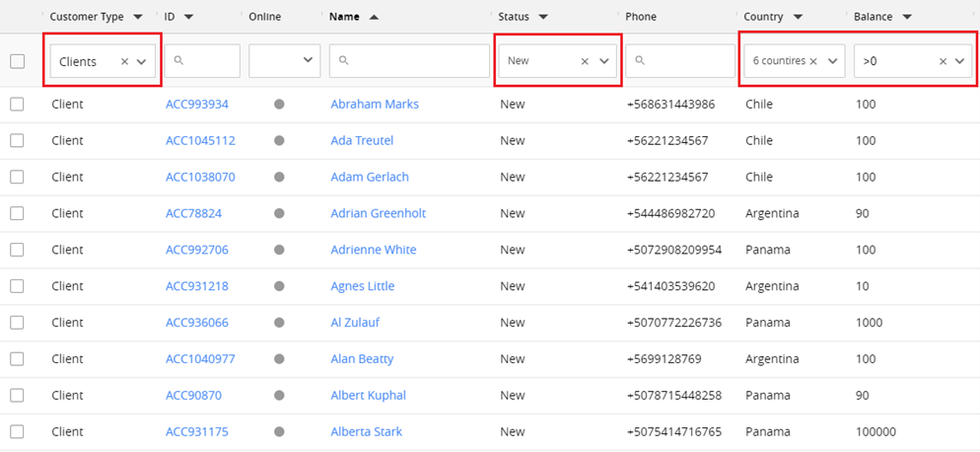
Task: Click the Name column sort arrow
Action: 374,17
